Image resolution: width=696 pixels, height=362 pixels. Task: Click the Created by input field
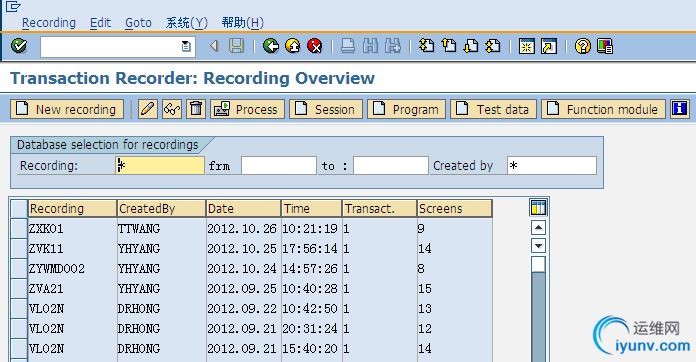pyautogui.click(x=552, y=165)
